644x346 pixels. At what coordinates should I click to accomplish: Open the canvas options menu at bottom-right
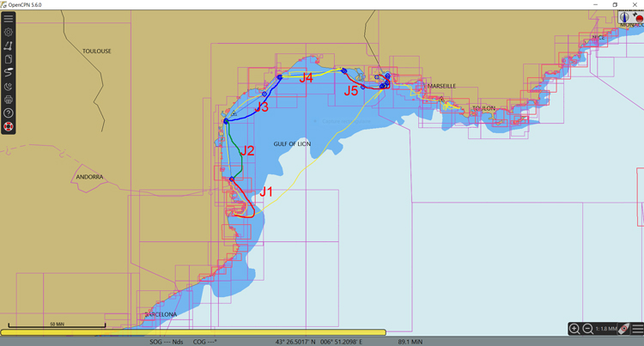coord(637,329)
